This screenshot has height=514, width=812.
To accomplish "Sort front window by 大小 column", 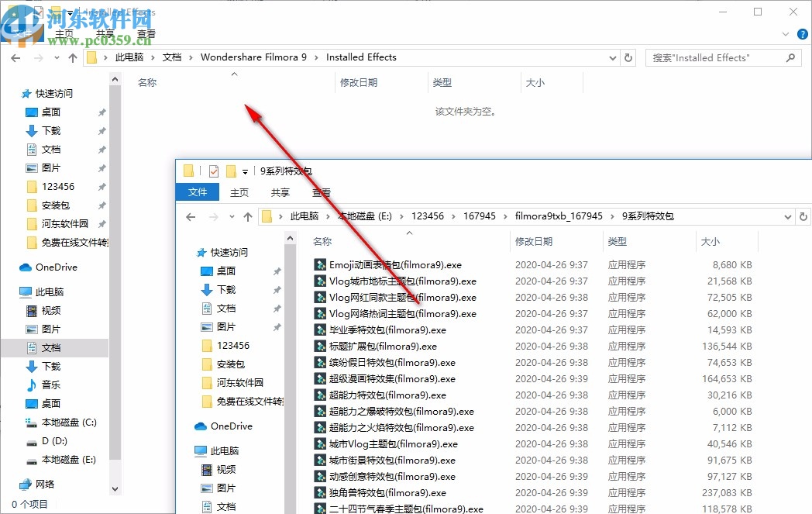I will [x=710, y=241].
